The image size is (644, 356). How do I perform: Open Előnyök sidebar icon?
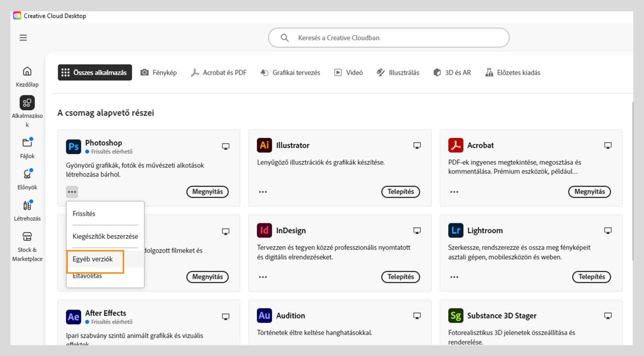pyautogui.click(x=27, y=174)
